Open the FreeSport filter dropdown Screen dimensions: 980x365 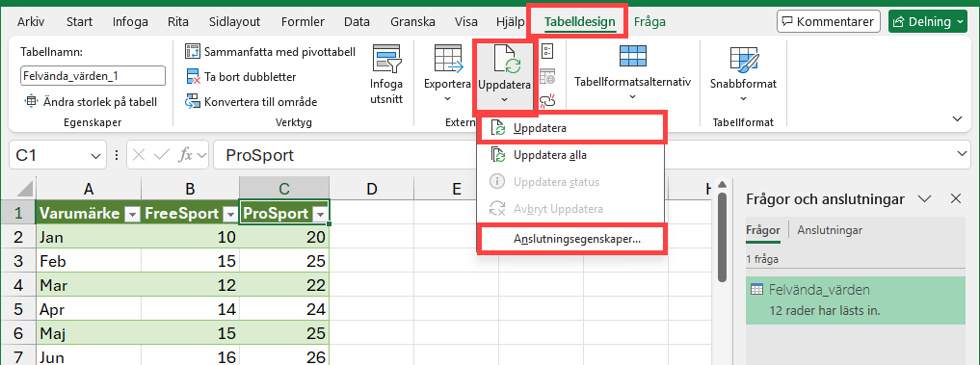tap(230, 215)
